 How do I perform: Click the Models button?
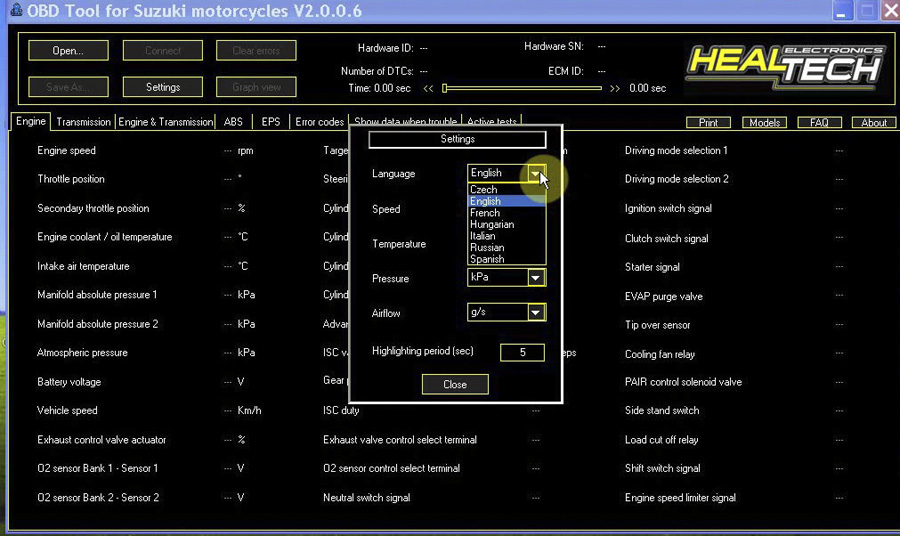[x=764, y=123]
